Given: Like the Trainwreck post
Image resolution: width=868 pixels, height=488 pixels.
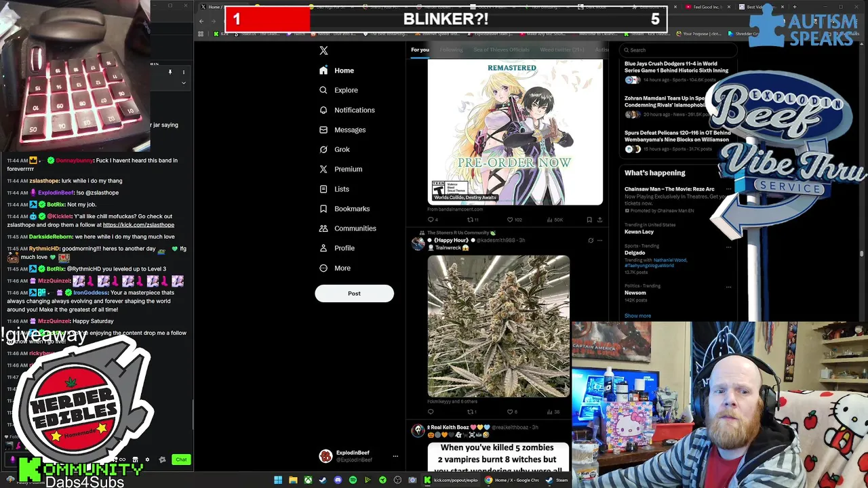Looking at the screenshot, I should (512, 412).
